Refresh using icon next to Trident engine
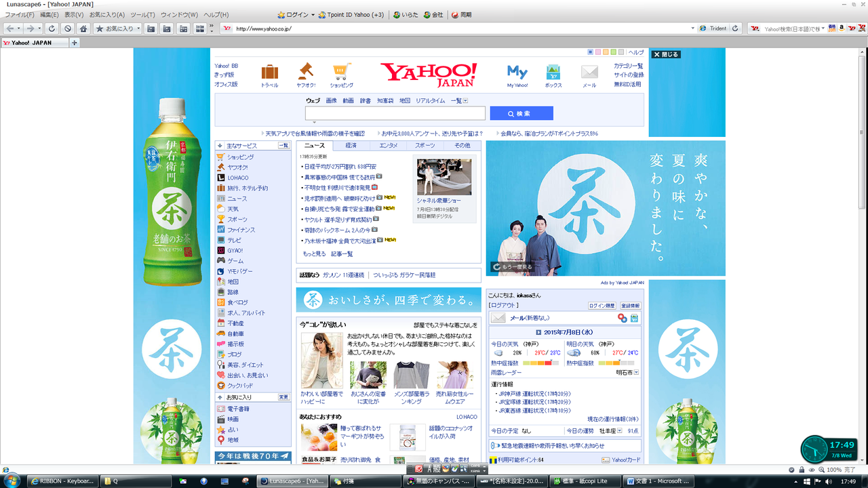The height and width of the screenshot is (488, 868). click(x=735, y=28)
